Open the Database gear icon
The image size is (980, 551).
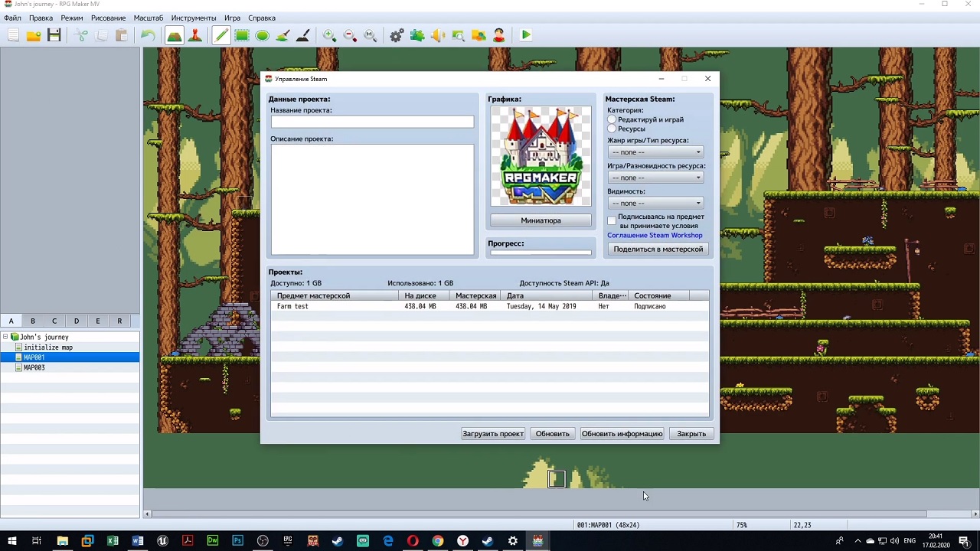[397, 35]
